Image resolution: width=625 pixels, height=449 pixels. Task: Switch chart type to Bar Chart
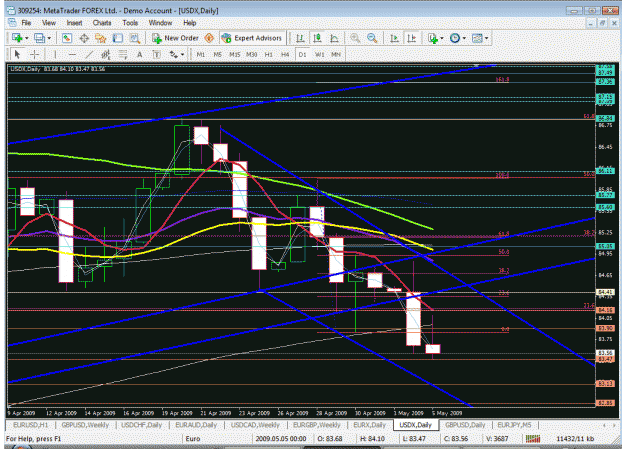tap(301, 38)
